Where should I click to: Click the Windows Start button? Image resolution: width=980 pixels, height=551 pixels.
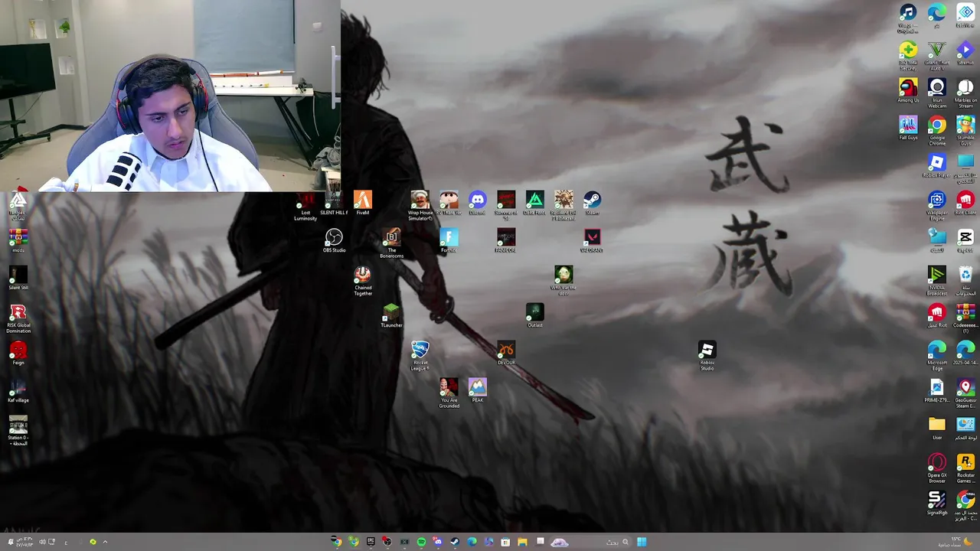[642, 542]
